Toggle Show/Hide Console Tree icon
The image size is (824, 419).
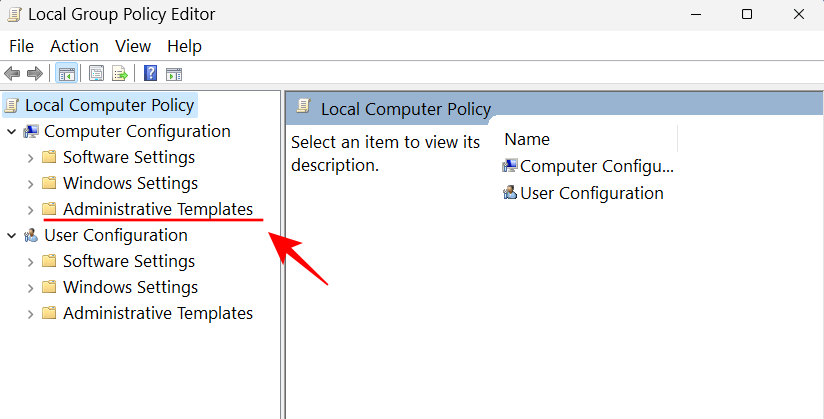click(66, 73)
